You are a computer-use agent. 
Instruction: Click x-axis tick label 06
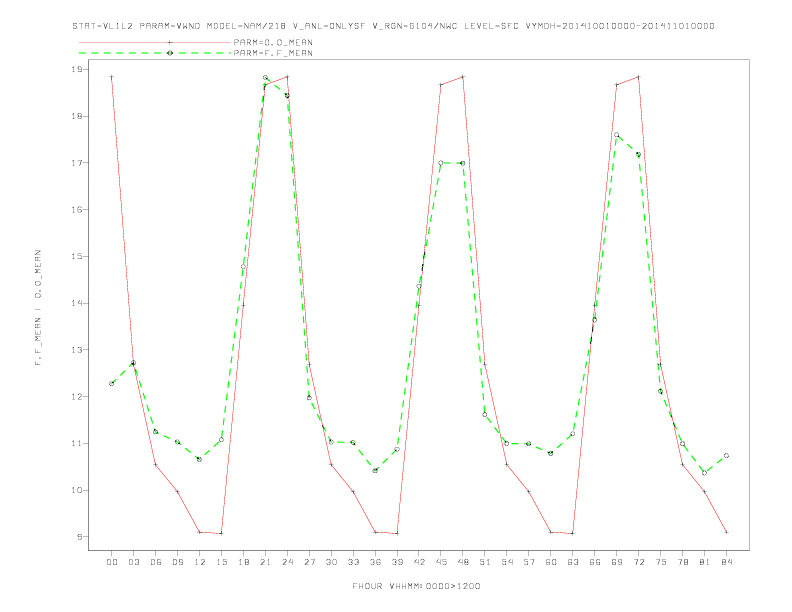156,562
